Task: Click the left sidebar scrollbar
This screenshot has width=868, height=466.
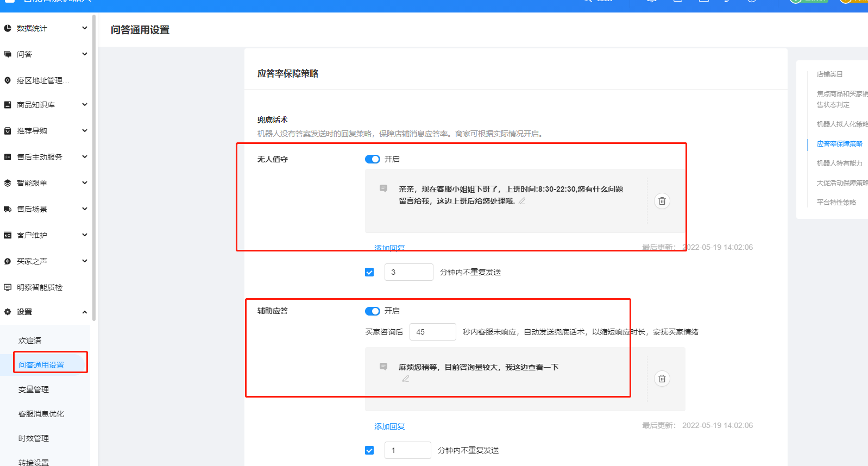Action: pos(94,168)
